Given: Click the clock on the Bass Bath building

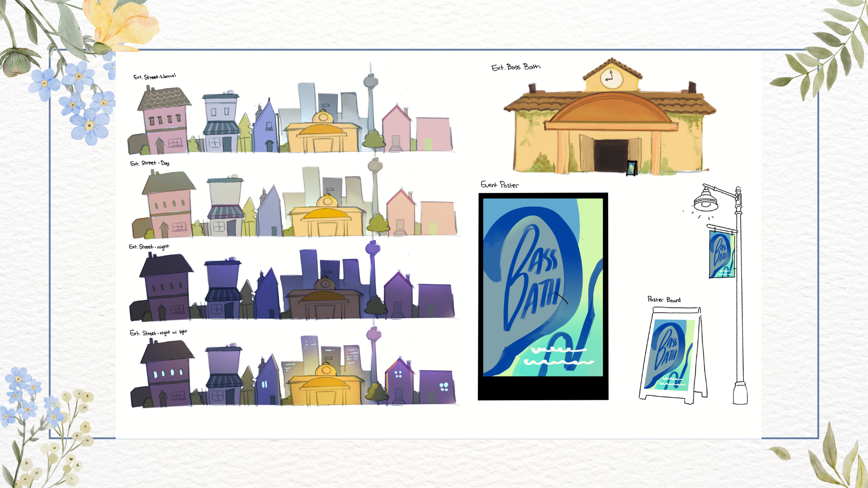Looking at the screenshot, I should pyautogui.click(x=611, y=78).
